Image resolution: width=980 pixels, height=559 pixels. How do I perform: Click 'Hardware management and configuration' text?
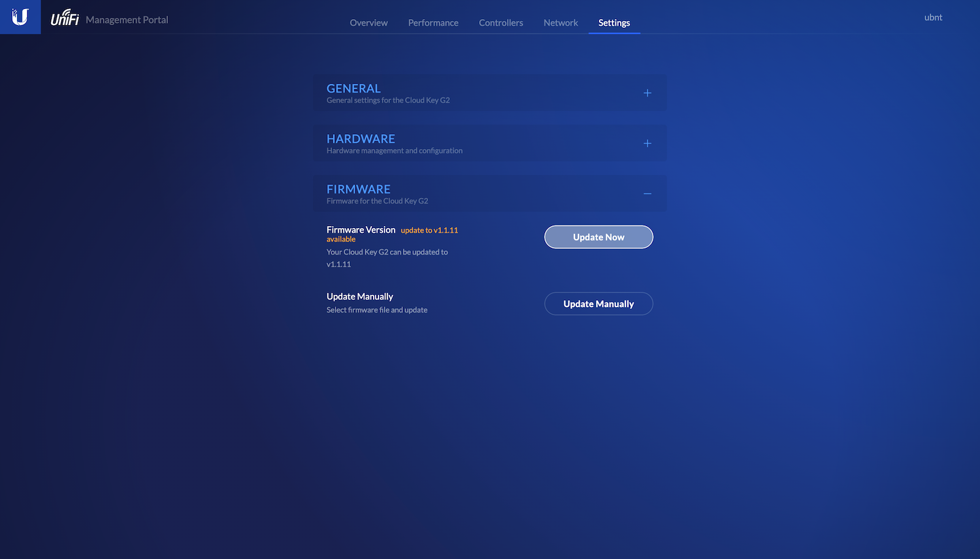(x=395, y=150)
